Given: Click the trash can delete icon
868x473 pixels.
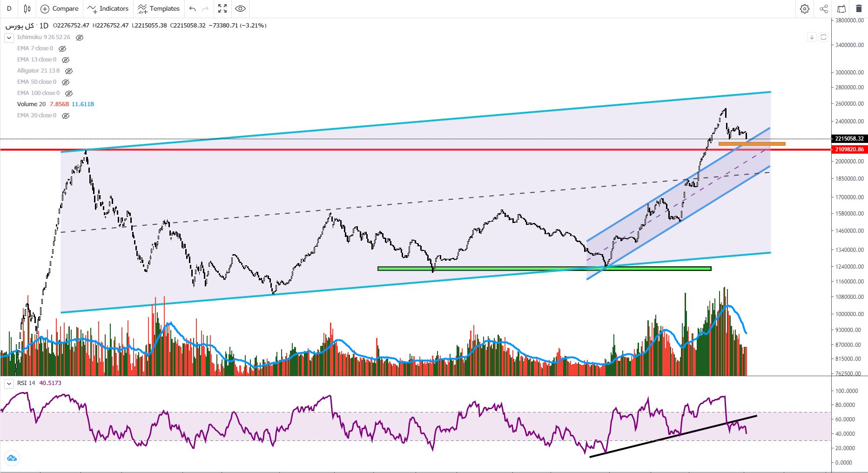Looking at the screenshot, I should click(858, 9).
